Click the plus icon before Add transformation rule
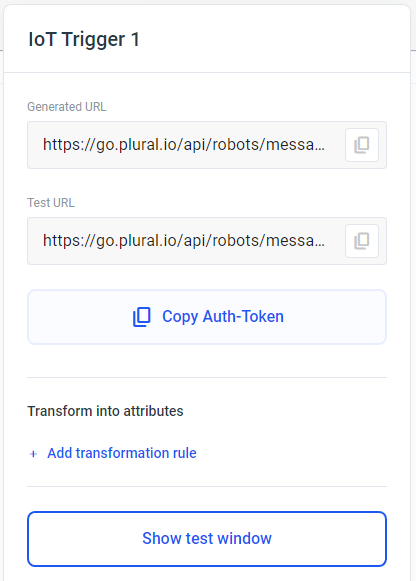The image size is (416, 581). [x=33, y=454]
